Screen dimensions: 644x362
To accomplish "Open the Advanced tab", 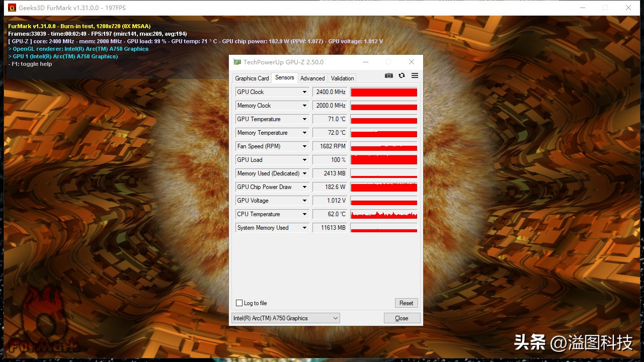I will tap(312, 78).
